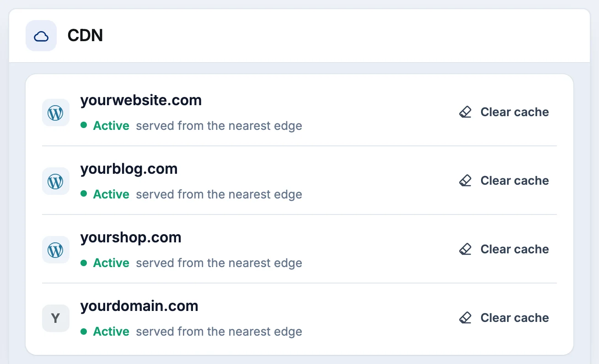Click the eraser icon beside yourblog.com

(465, 181)
